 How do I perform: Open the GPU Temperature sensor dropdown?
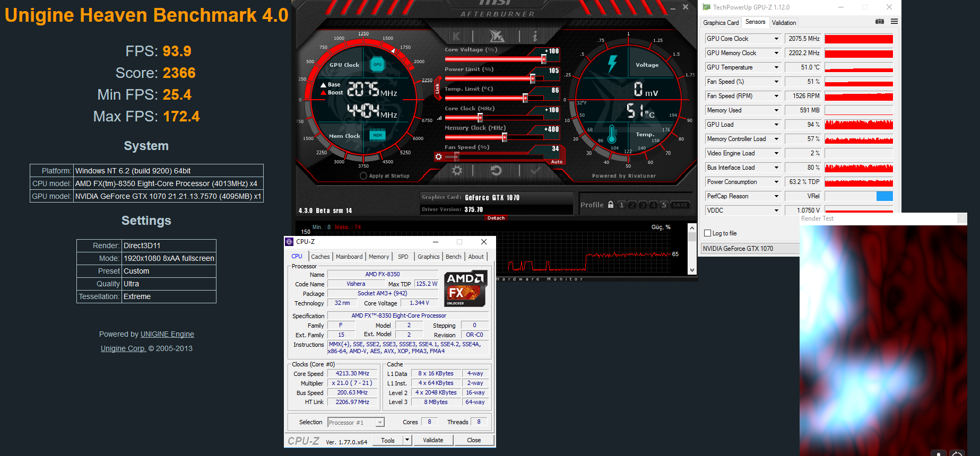[x=776, y=67]
